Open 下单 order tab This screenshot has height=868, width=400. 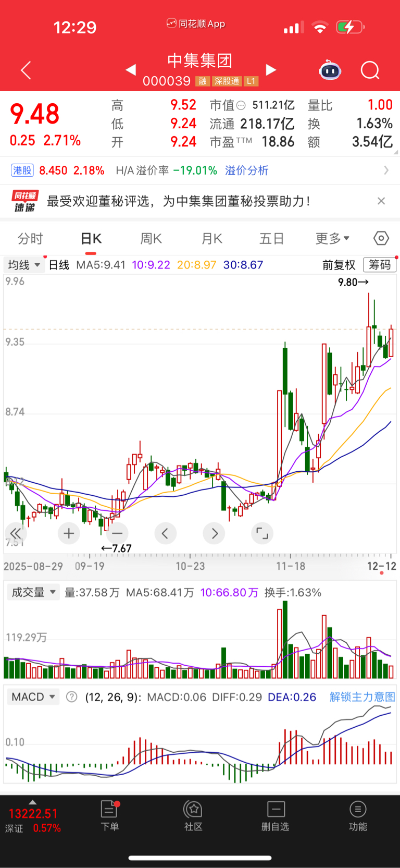pyautogui.click(x=109, y=816)
